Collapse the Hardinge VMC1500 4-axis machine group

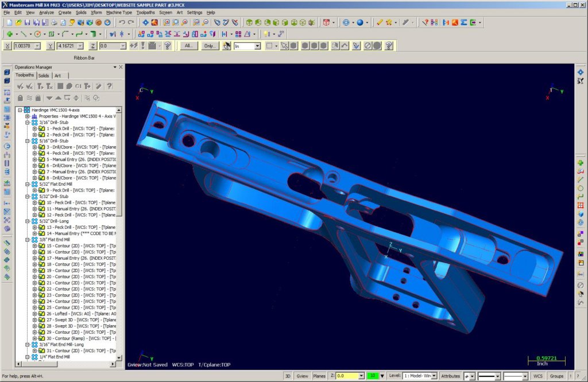tap(20, 110)
